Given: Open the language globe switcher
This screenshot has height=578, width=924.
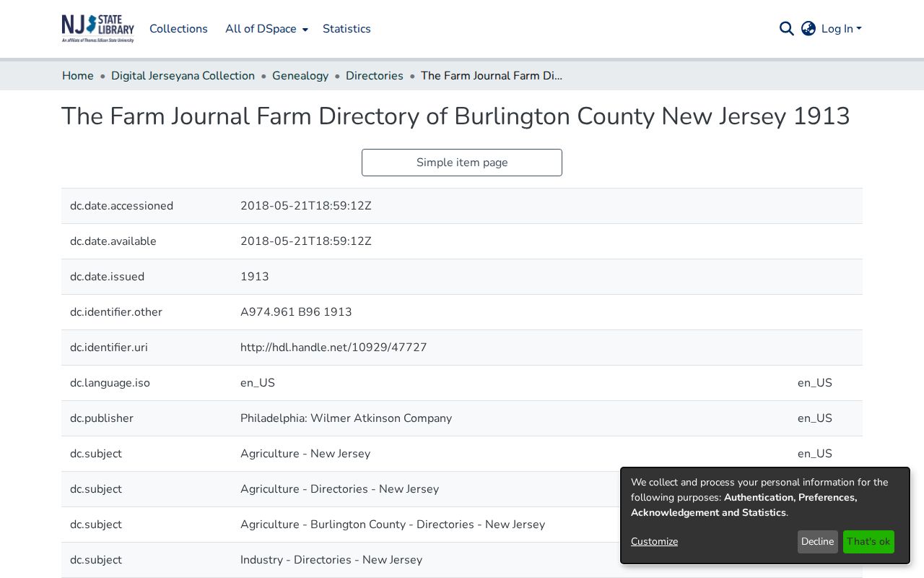Looking at the screenshot, I should 808,29.
